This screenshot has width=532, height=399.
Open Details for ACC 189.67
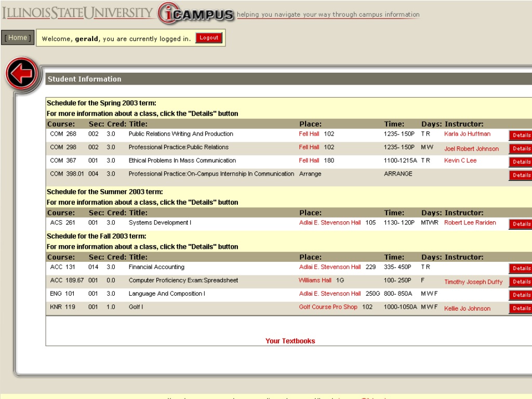(x=521, y=282)
